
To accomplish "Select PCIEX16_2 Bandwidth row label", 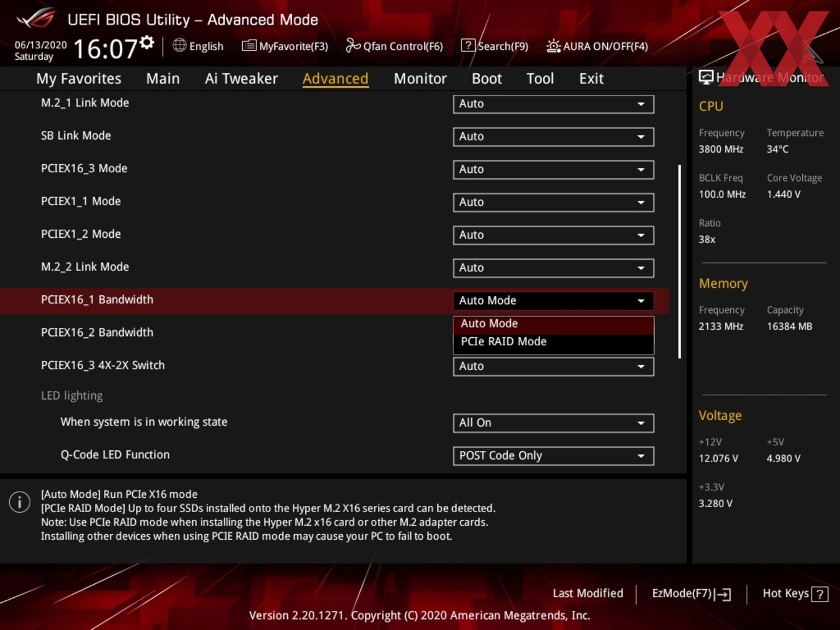I will pyautogui.click(x=97, y=332).
